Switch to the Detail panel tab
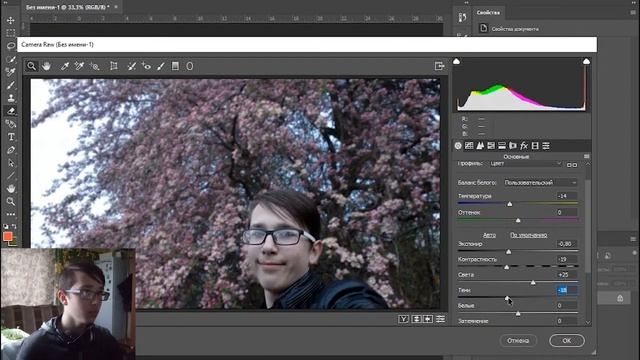The height and width of the screenshot is (360, 640). point(480,146)
